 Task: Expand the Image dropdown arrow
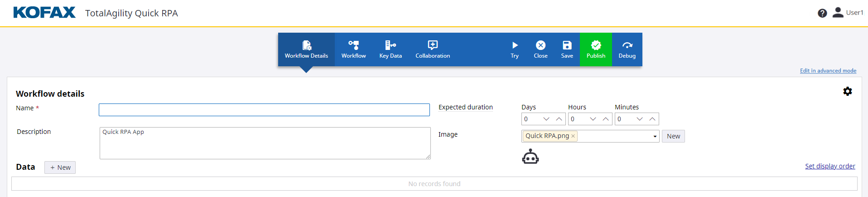click(x=655, y=136)
